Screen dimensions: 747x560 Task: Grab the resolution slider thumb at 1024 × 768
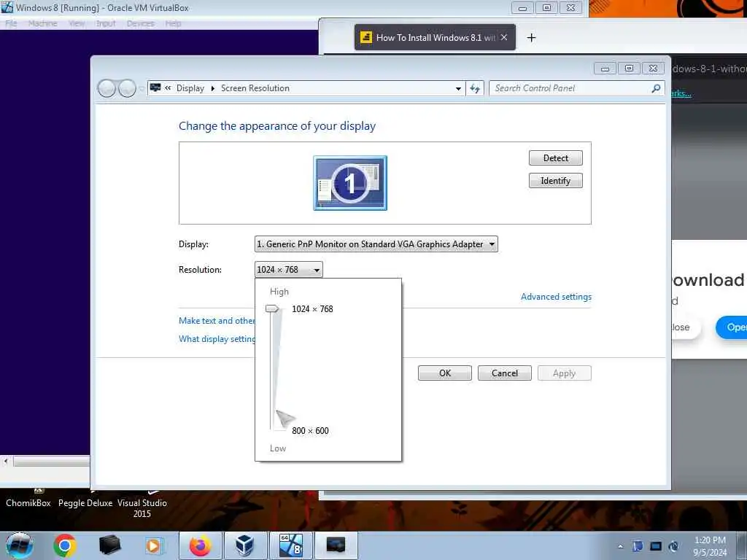[x=272, y=308]
